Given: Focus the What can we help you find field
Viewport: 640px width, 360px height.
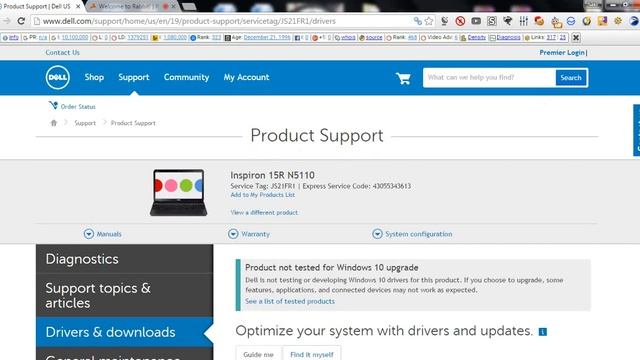Looking at the screenshot, I should point(489,78).
